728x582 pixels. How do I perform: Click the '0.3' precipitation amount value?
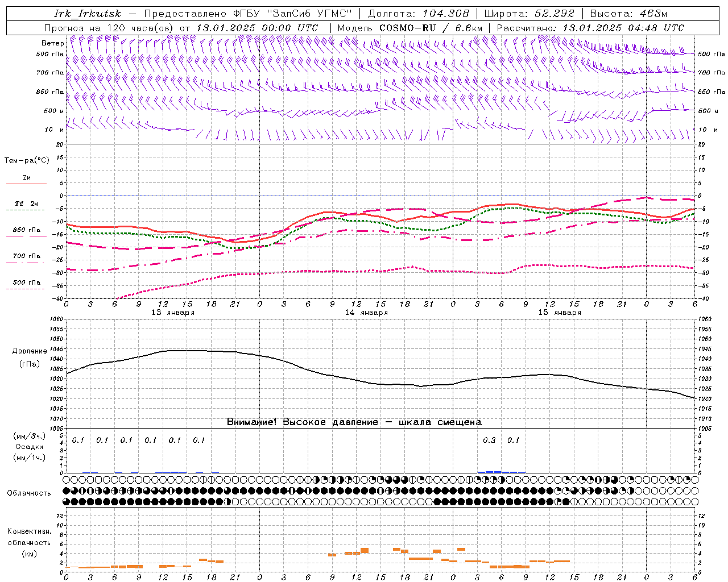[489, 440]
